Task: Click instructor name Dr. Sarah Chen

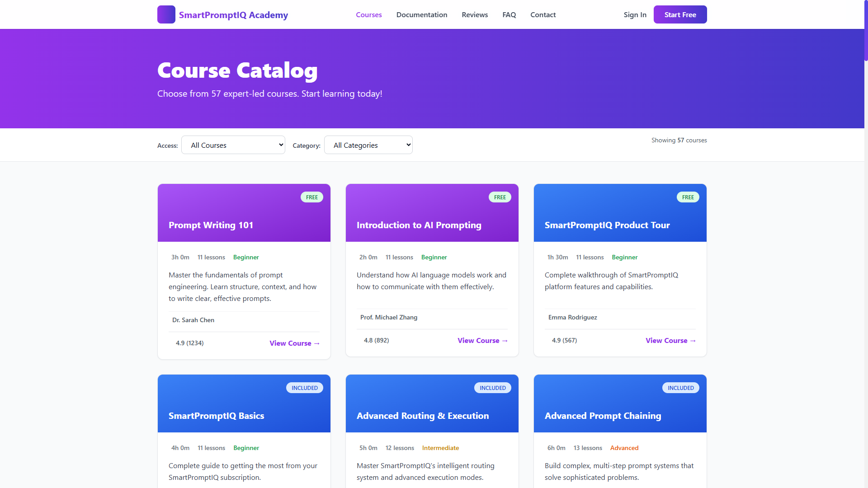Action: pyautogui.click(x=193, y=320)
